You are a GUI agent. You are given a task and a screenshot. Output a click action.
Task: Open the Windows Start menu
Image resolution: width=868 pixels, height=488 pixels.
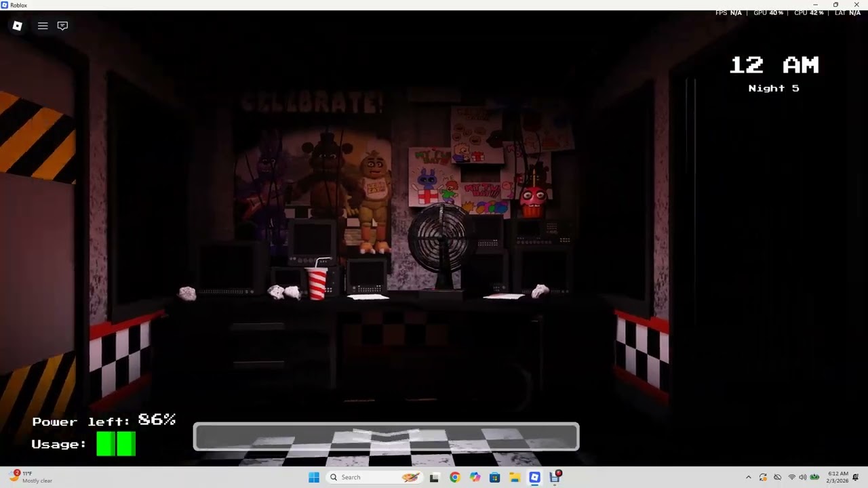pos(313,477)
